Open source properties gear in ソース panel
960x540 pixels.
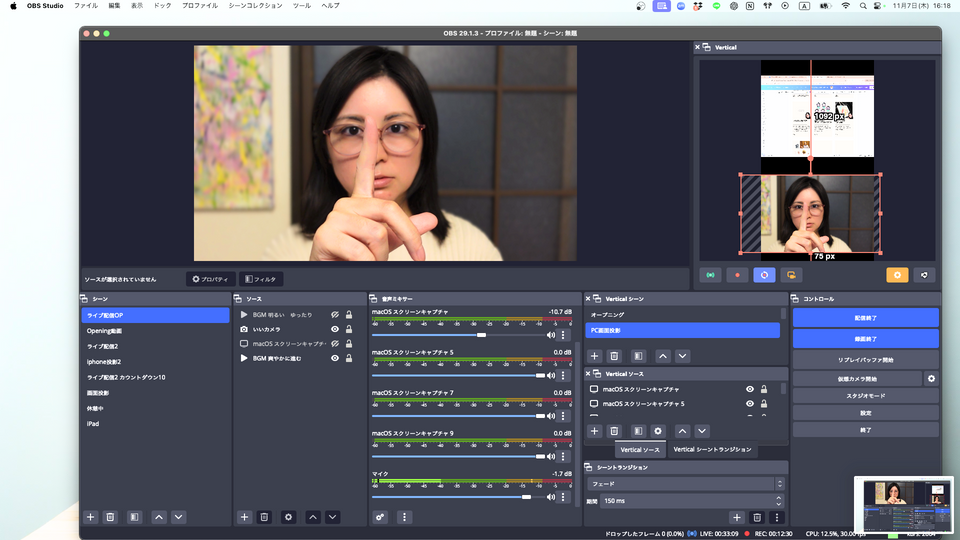[x=289, y=517]
